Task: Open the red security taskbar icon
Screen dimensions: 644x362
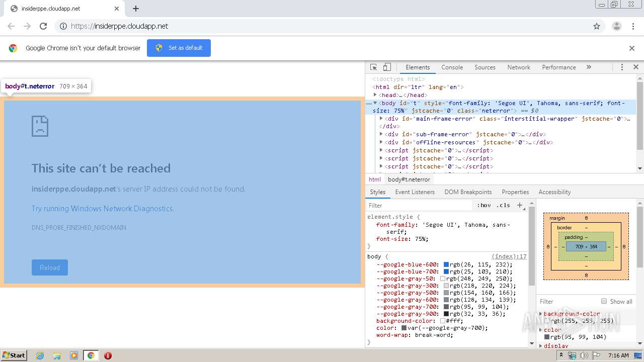Action: point(108,355)
